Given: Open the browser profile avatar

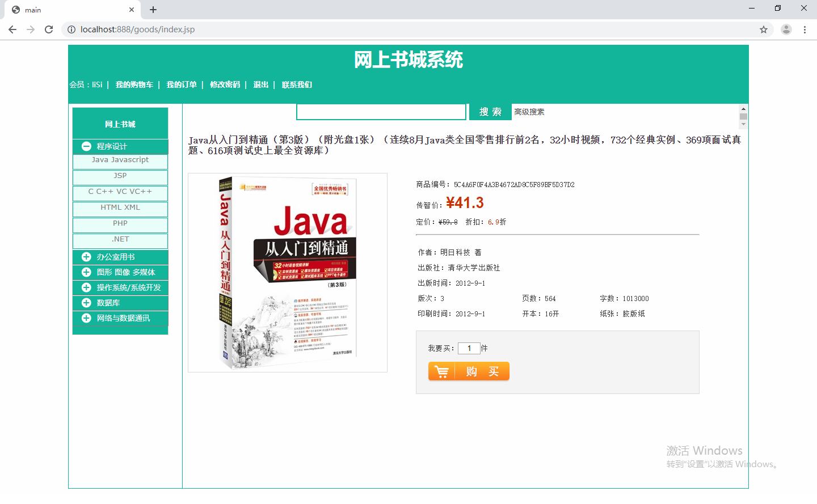Looking at the screenshot, I should [786, 29].
